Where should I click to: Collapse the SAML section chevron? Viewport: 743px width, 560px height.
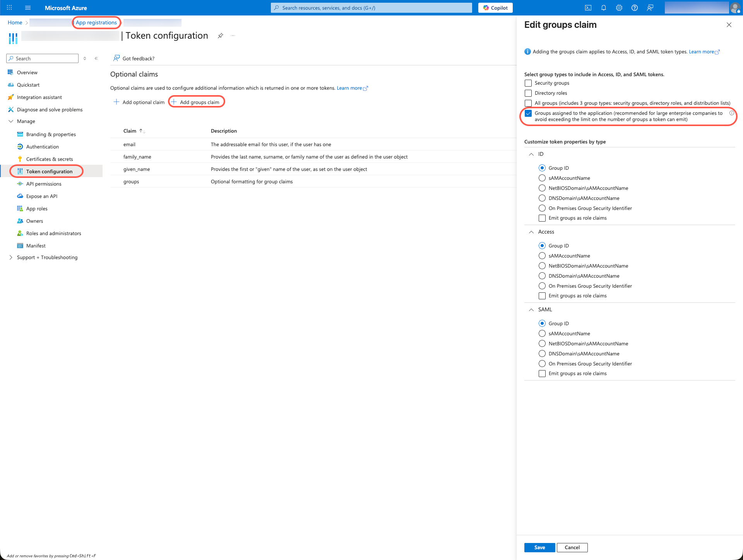pyautogui.click(x=531, y=310)
